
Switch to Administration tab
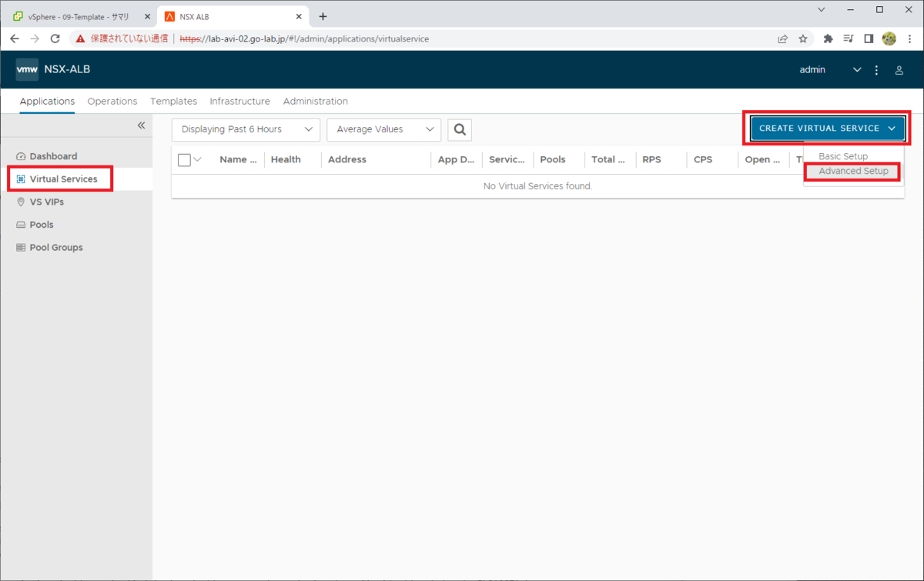[x=316, y=102]
